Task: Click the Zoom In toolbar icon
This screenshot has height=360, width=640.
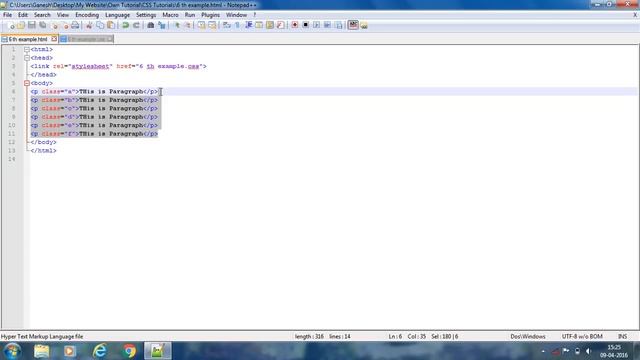Action: coord(177,25)
